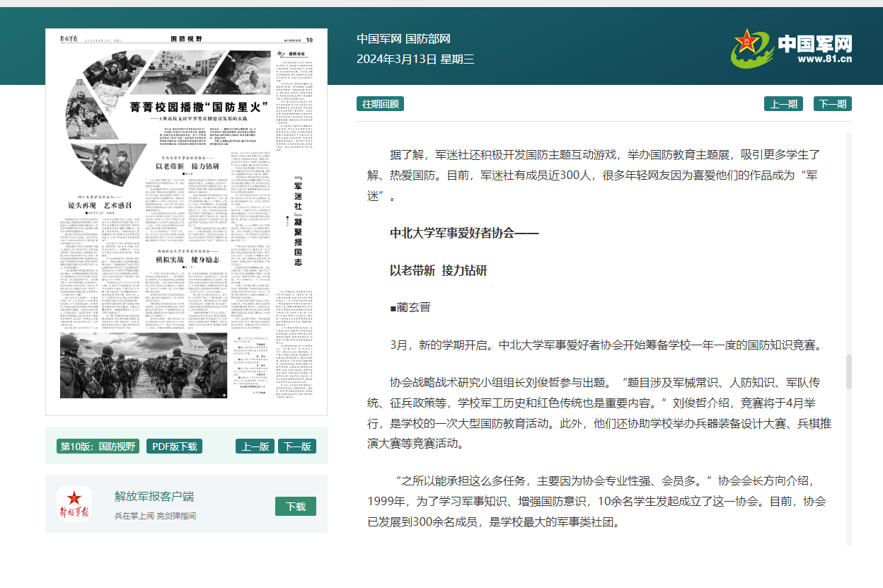Go to next issue with 下一期
Viewport: 883px width, 588px height.
click(x=832, y=104)
